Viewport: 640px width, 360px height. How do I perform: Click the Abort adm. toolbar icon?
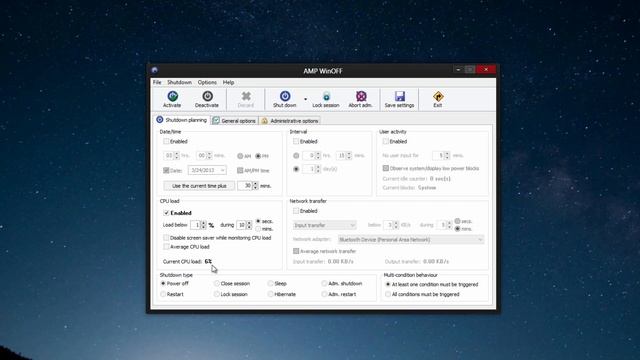pos(360,99)
